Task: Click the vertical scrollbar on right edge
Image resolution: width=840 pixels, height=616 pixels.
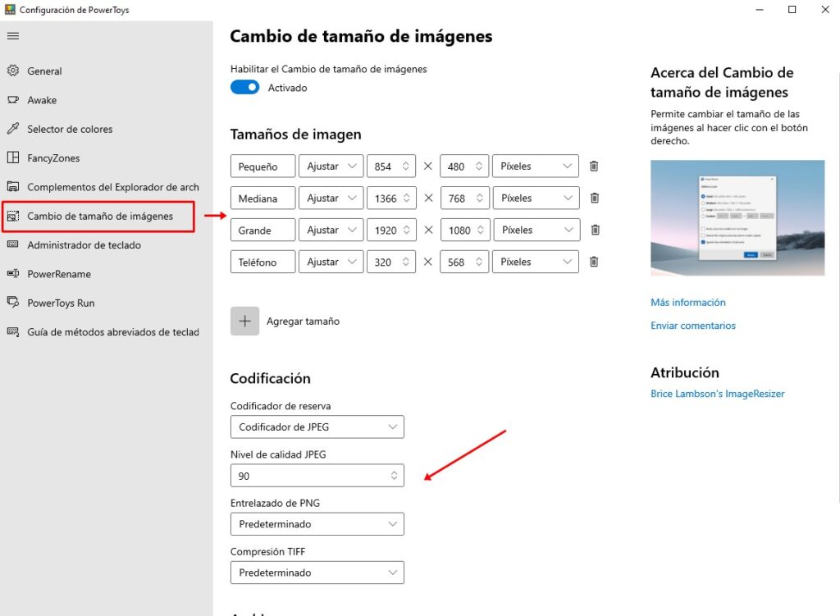Action: pyautogui.click(x=838, y=290)
